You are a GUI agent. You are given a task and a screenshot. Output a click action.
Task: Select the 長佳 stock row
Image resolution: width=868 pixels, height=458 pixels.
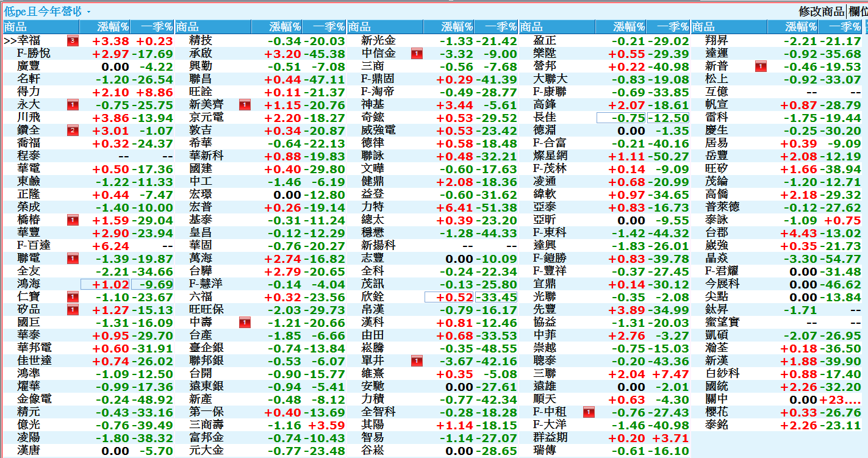point(545,118)
